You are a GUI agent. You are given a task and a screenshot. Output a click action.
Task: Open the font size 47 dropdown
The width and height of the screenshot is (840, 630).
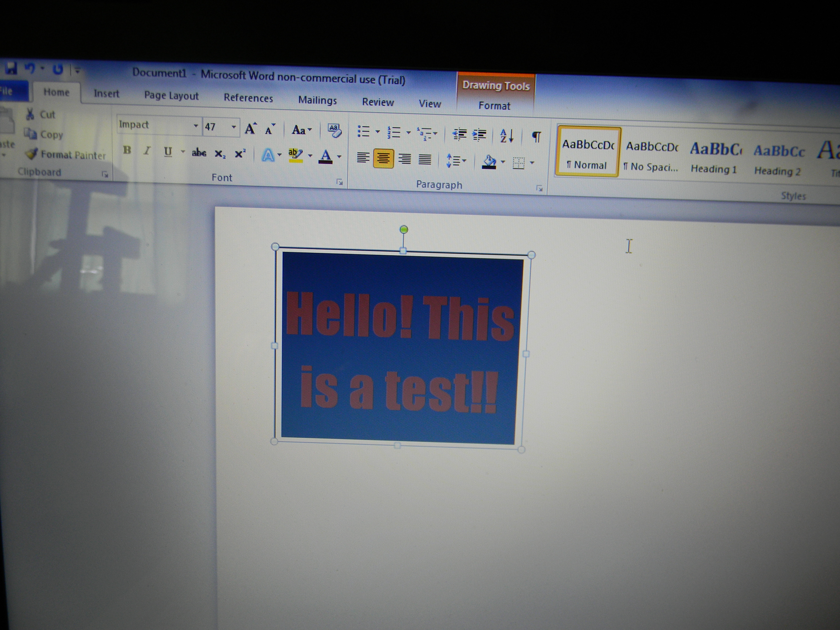[x=234, y=127]
